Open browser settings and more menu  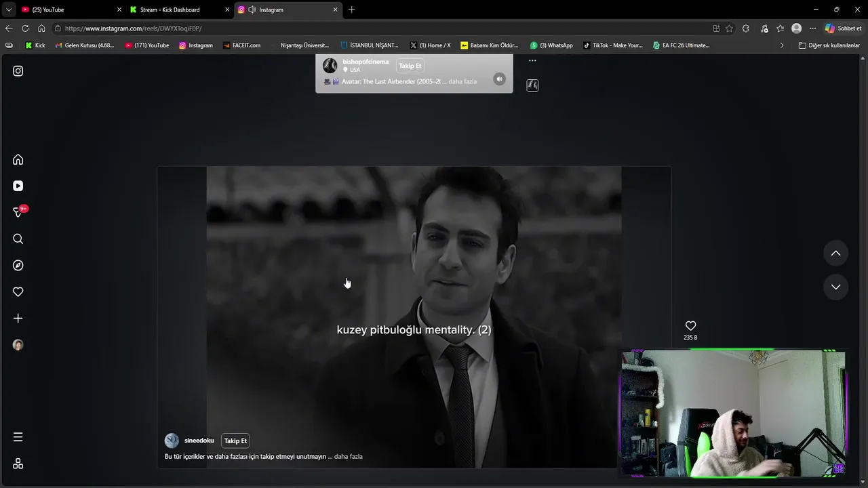click(812, 28)
